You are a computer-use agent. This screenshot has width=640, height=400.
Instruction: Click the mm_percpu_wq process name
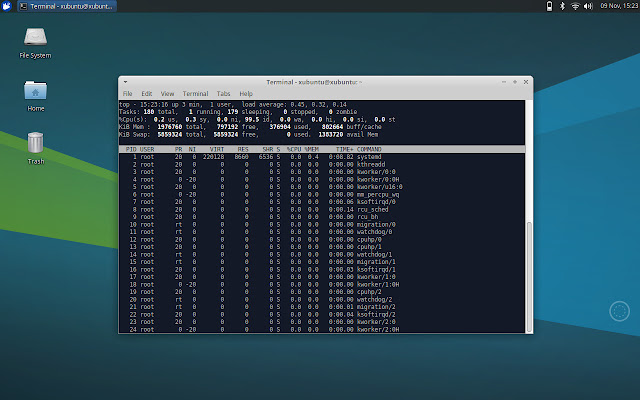378,195
